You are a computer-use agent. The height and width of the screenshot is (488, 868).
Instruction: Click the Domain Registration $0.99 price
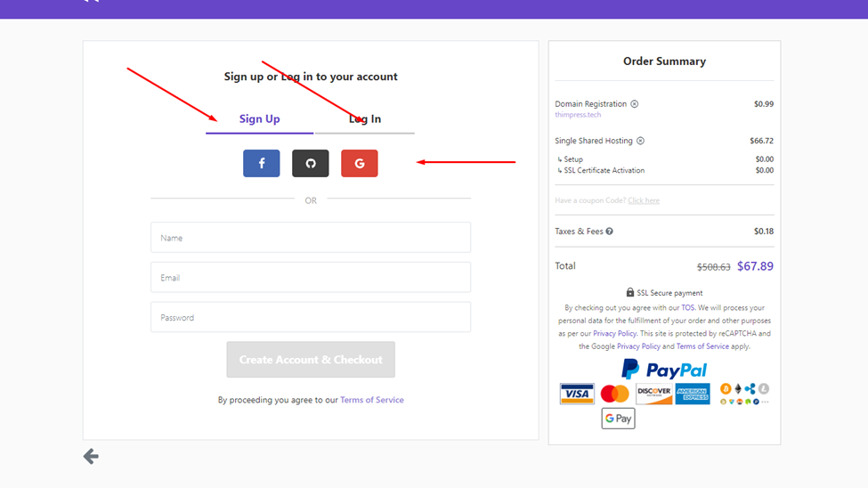pos(764,104)
